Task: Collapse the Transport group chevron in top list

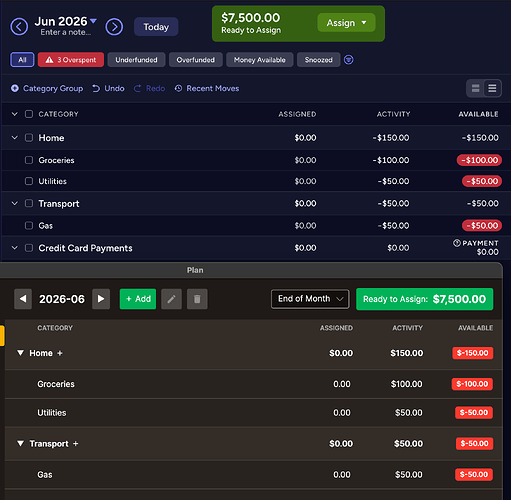Action: click(15, 203)
